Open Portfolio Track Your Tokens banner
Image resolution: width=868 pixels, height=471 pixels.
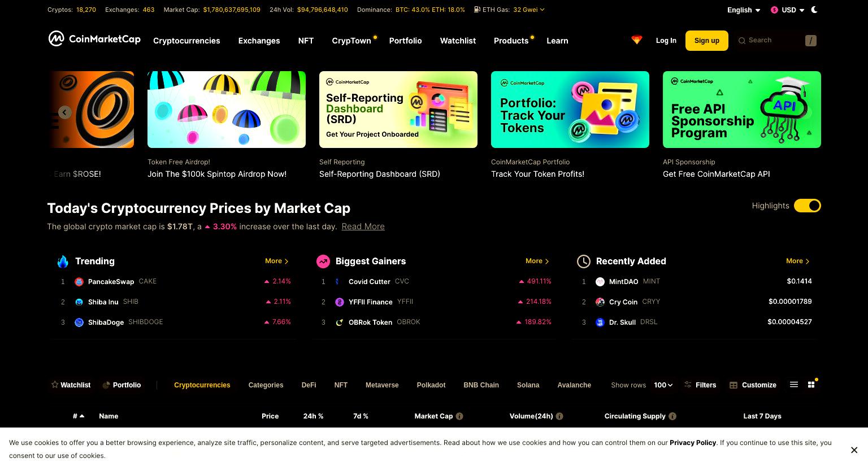click(570, 110)
